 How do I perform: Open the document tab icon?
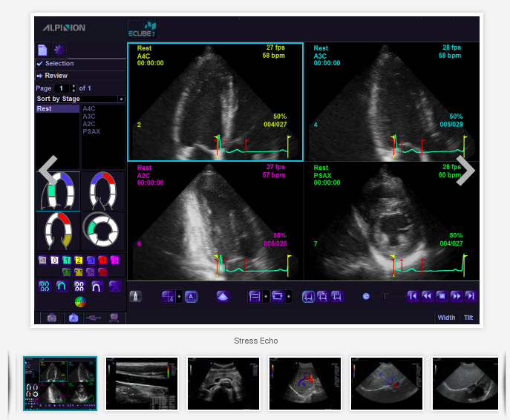(42, 50)
